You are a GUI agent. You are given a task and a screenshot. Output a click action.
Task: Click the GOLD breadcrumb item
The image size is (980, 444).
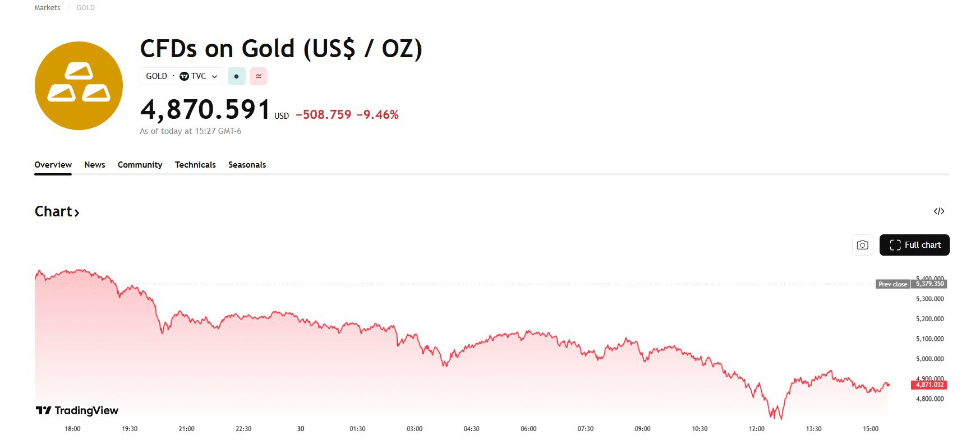[x=85, y=8]
